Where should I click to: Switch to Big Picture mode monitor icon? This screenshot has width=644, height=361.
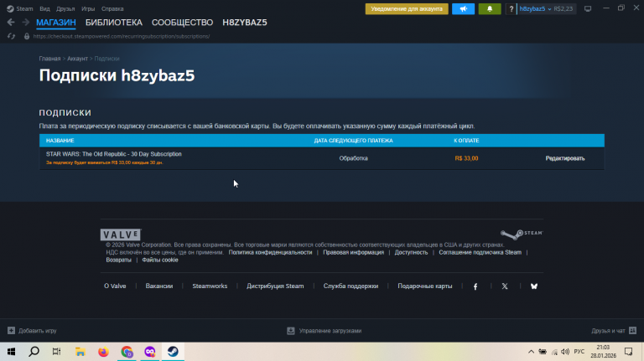point(588,8)
